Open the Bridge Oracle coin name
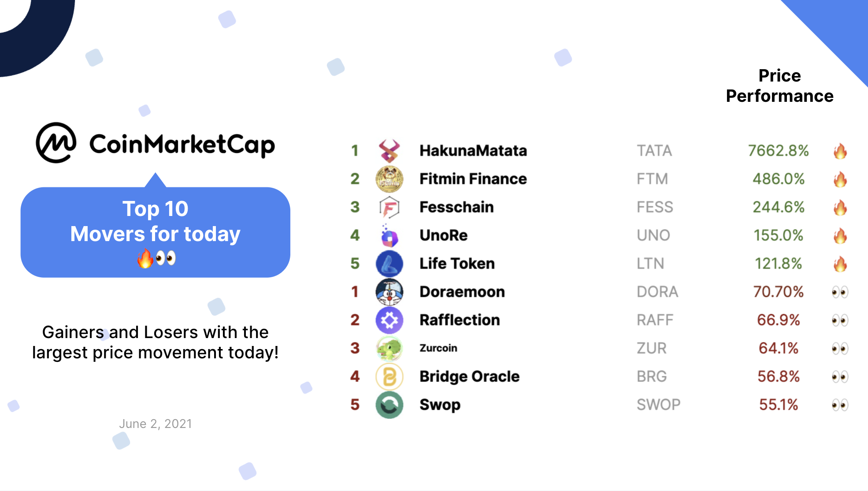The image size is (868, 491). pos(470,376)
